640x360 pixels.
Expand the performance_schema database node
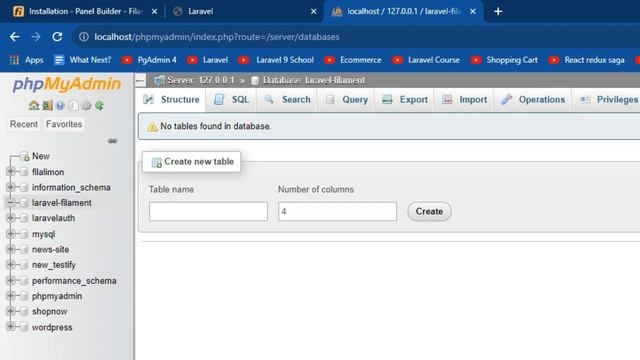11,281
